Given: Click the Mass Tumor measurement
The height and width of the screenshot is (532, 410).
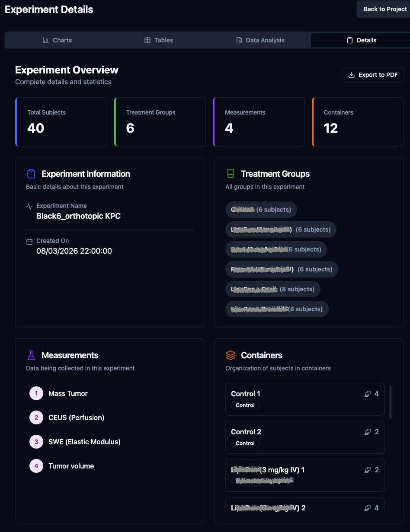Looking at the screenshot, I should pyautogui.click(x=68, y=393).
